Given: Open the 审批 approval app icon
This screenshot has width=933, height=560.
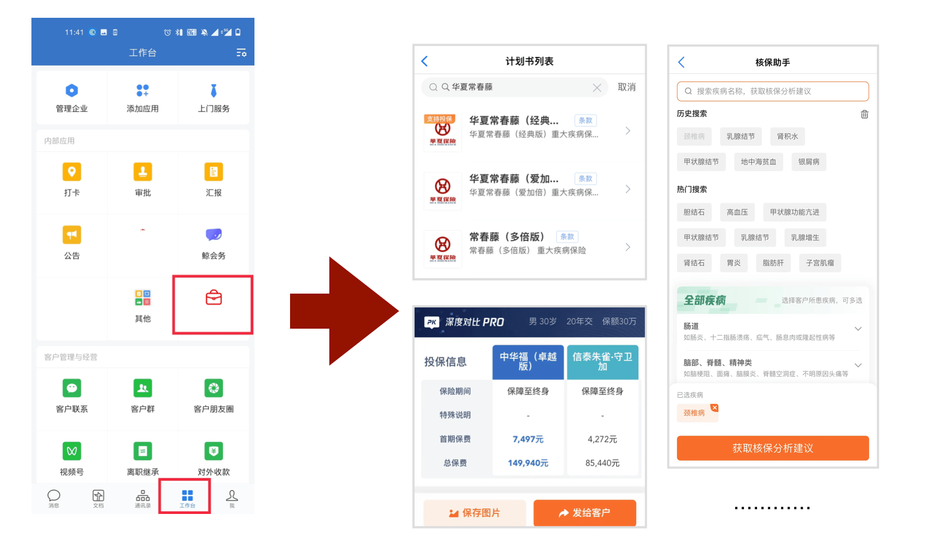Looking at the screenshot, I should click(x=142, y=172).
